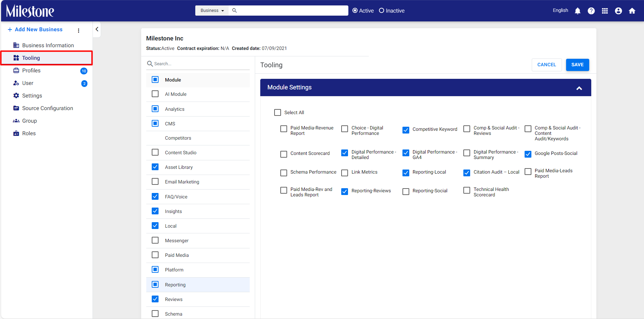
Task: Uncheck Competitive Keyword checkbox
Action: (x=406, y=130)
